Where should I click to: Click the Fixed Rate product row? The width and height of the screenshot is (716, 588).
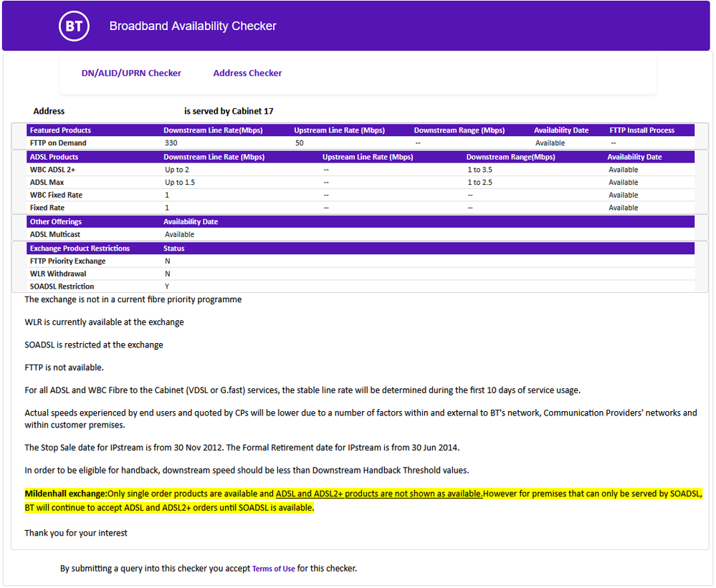[x=47, y=208]
